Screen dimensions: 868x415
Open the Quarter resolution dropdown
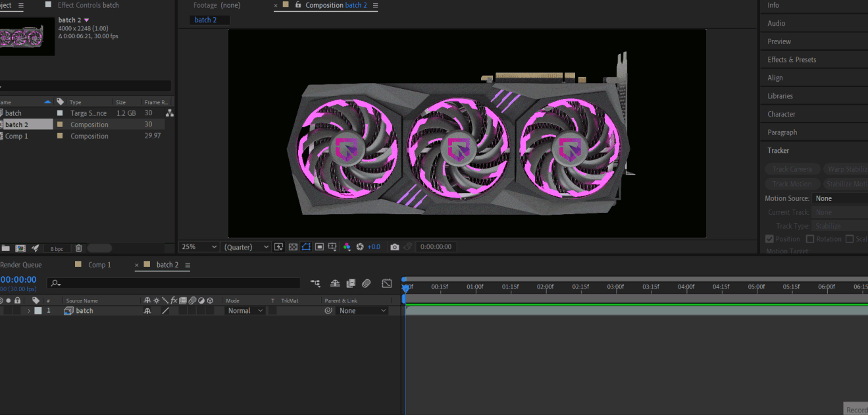[x=247, y=247]
